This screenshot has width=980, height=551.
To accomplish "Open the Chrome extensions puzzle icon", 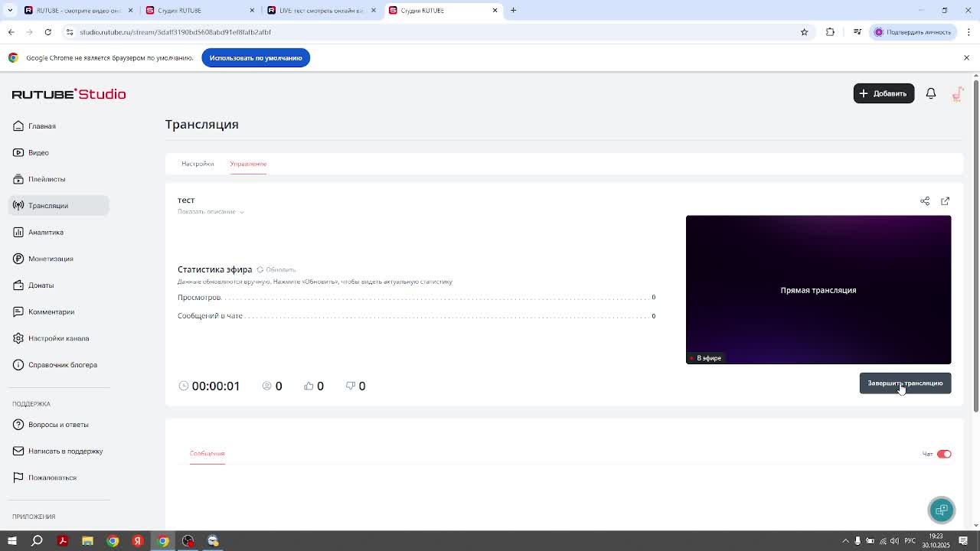I will point(830,32).
